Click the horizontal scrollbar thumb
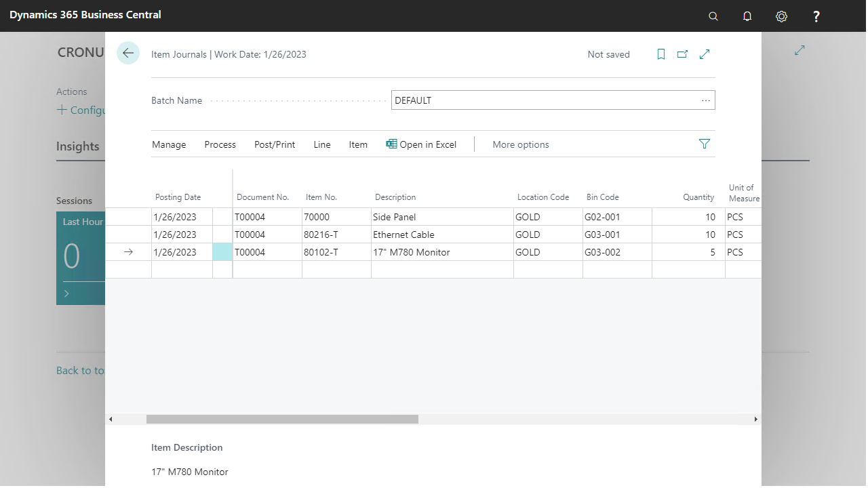 click(x=282, y=420)
